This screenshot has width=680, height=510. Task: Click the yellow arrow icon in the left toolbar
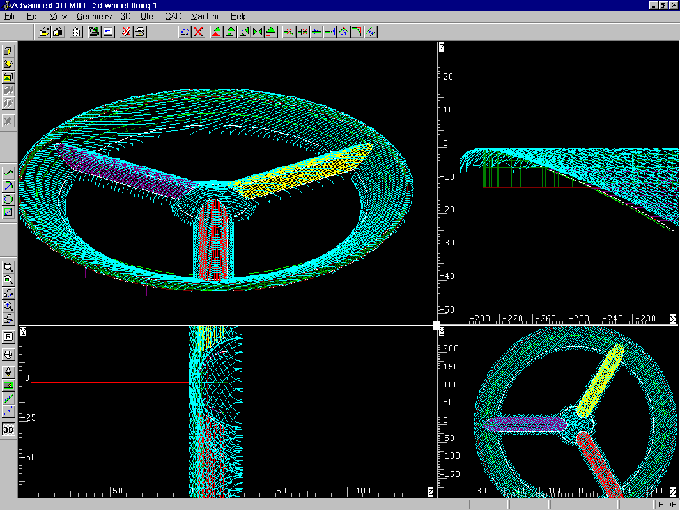pos(8,64)
